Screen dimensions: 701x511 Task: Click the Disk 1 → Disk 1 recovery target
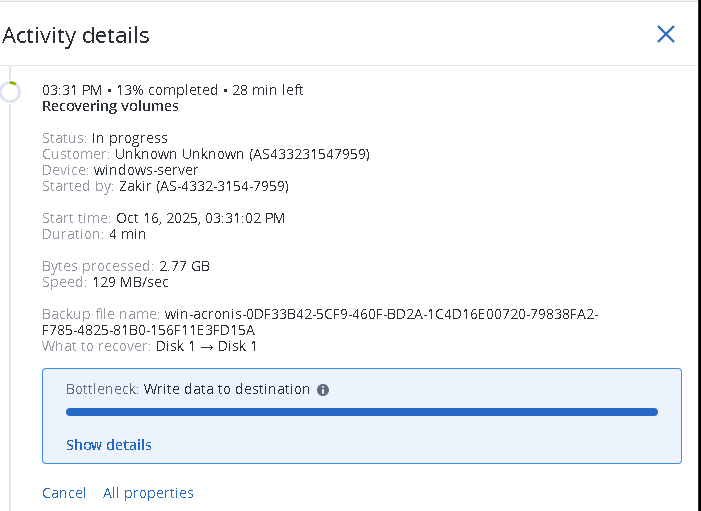point(206,346)
